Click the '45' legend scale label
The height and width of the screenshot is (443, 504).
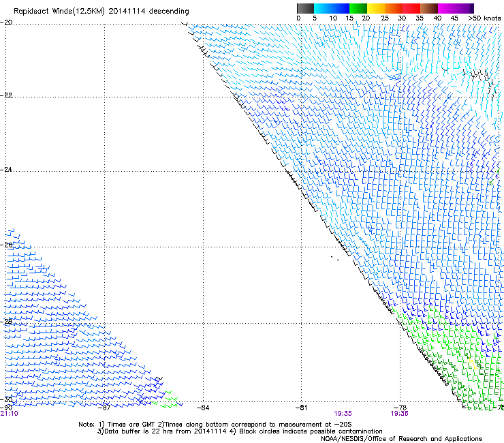pyautogui.click(x=454, y=18)
